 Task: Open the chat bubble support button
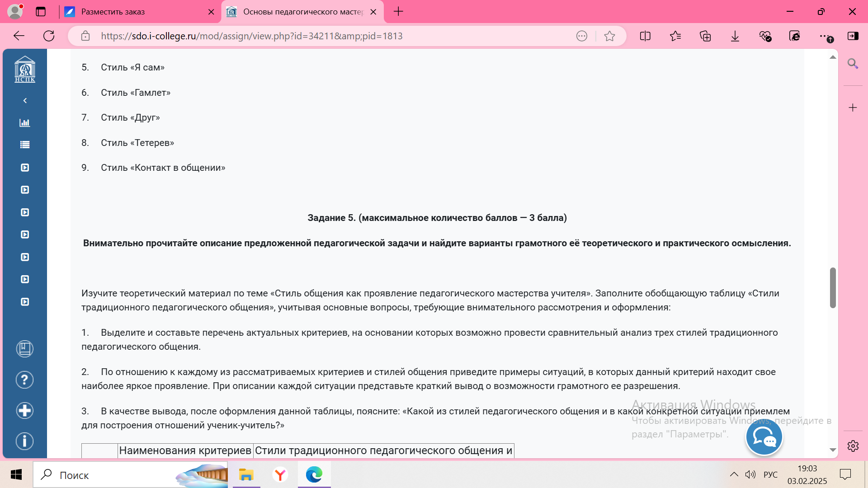tap(764, 437)
